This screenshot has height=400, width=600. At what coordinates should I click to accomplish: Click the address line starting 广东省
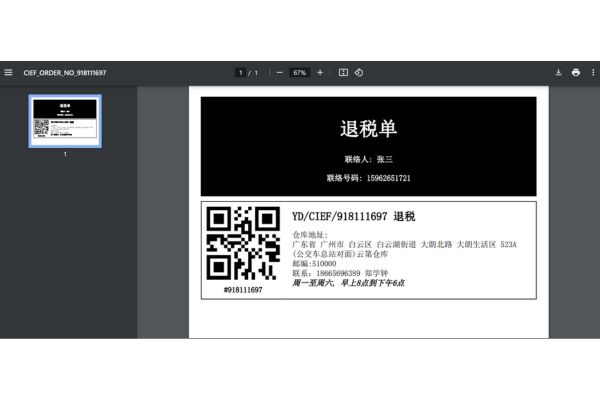click(404, 244)
